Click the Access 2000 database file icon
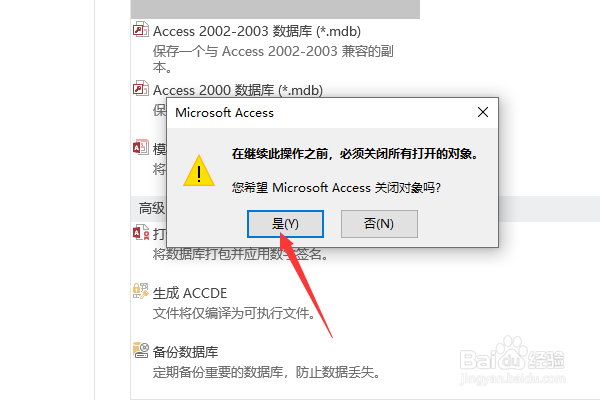 tap(140, 88)
